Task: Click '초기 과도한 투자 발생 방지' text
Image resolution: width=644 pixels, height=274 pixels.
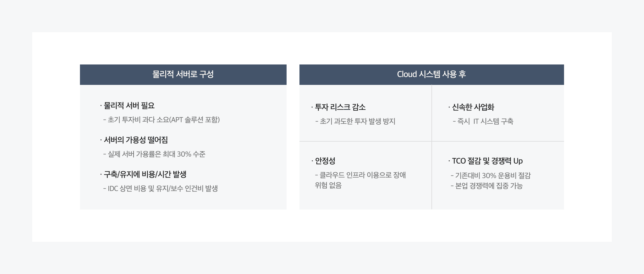Action: coord(357,121)
